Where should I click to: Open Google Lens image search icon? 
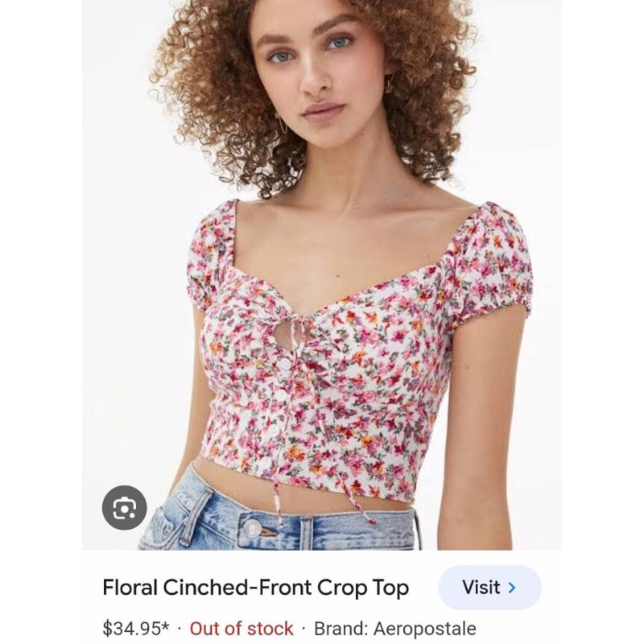click(125, 507)
